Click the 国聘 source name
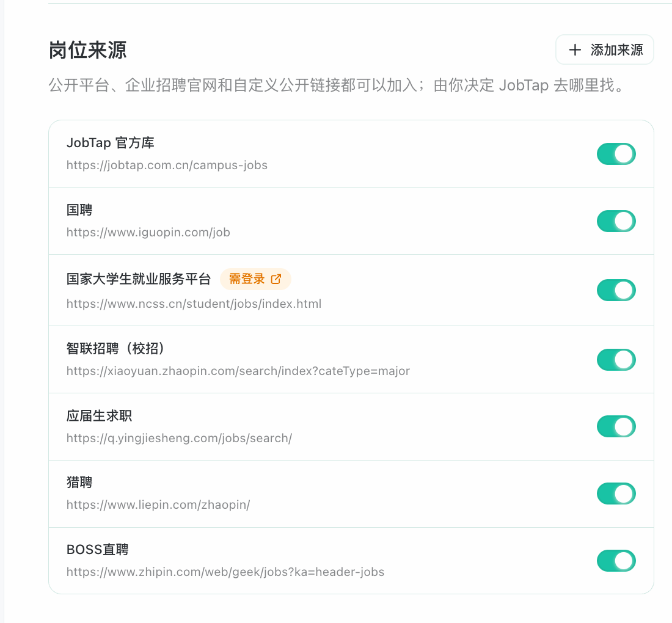Screen dimensions: 672x623 point(79,210)
